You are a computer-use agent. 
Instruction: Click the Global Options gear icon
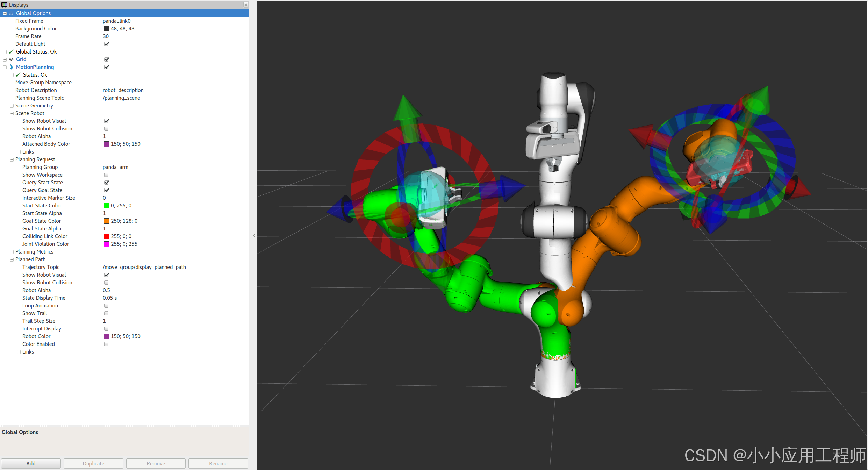point(11,13)
